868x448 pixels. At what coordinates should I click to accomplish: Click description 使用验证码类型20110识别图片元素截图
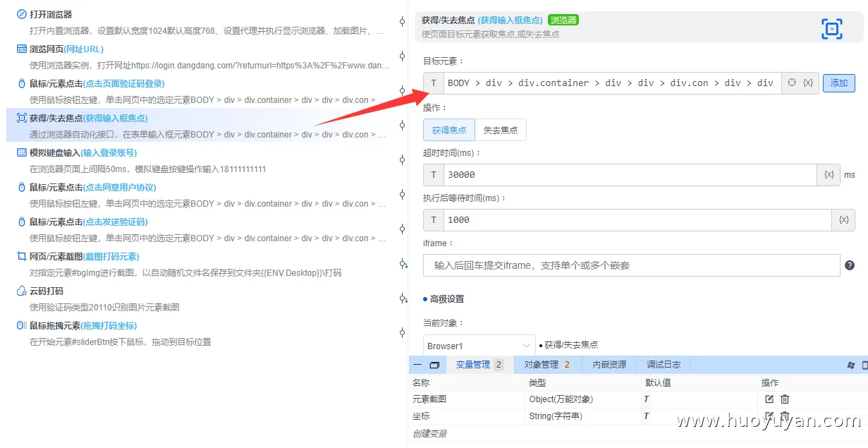[x=104, y=308]
